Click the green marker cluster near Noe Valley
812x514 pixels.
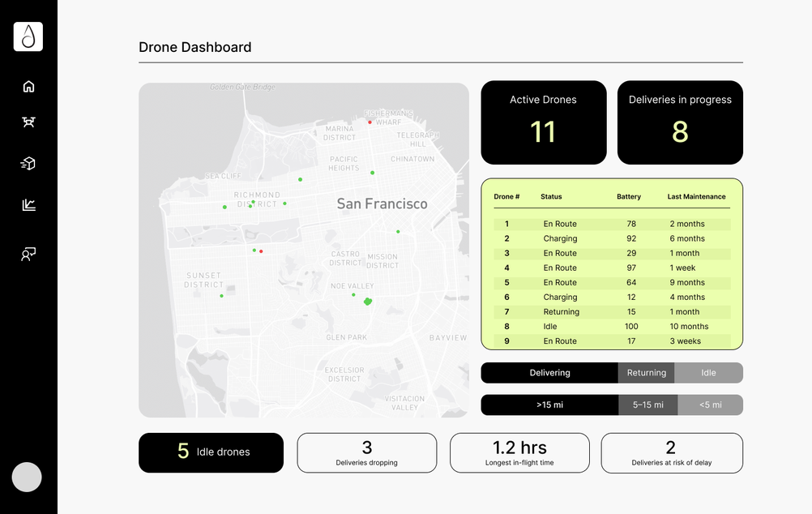click(368, 302)
